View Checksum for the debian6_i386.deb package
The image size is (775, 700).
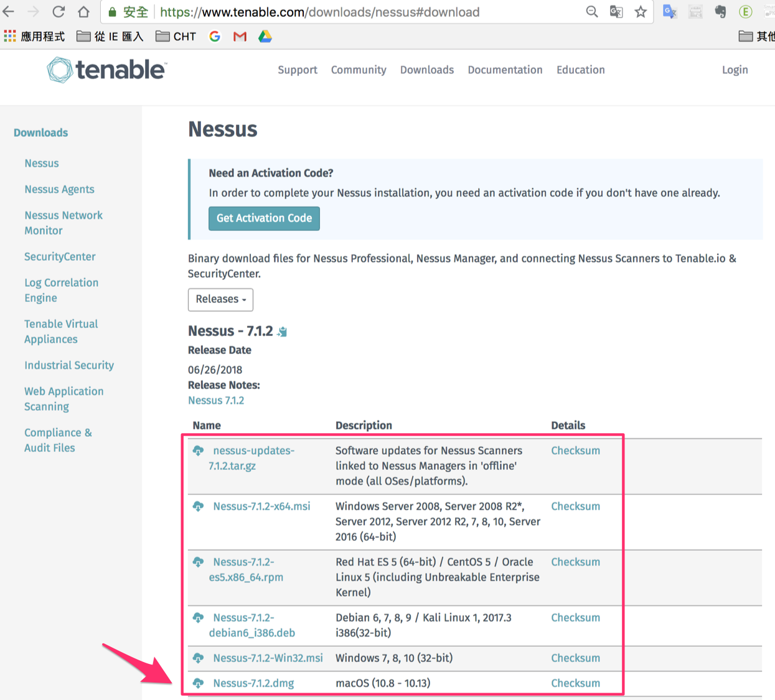click(x=576, y=618)
